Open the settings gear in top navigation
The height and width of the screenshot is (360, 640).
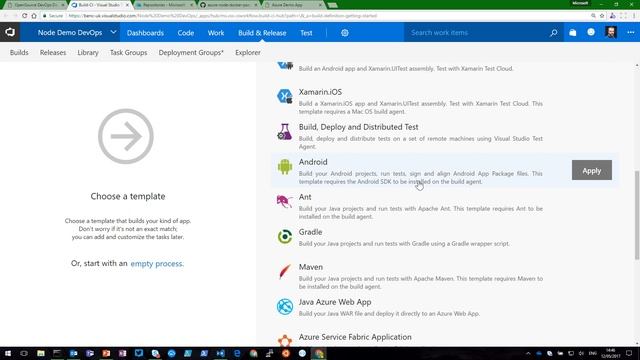(344, 33)
